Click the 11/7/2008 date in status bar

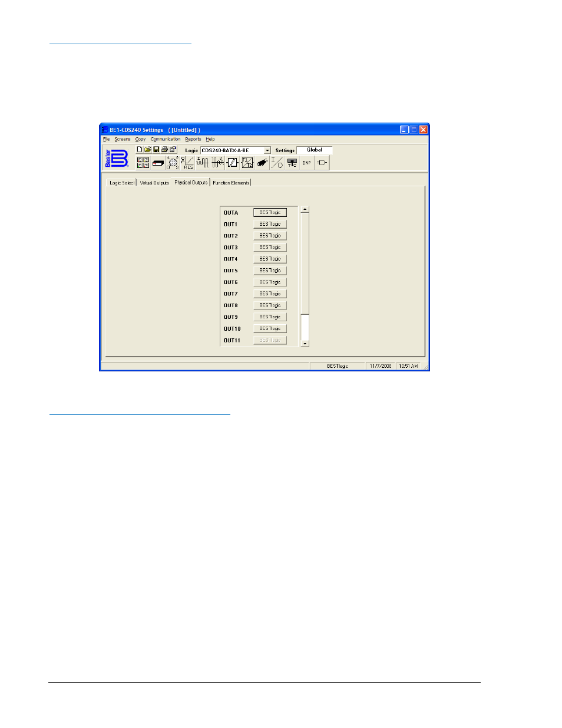click(381, 366)
